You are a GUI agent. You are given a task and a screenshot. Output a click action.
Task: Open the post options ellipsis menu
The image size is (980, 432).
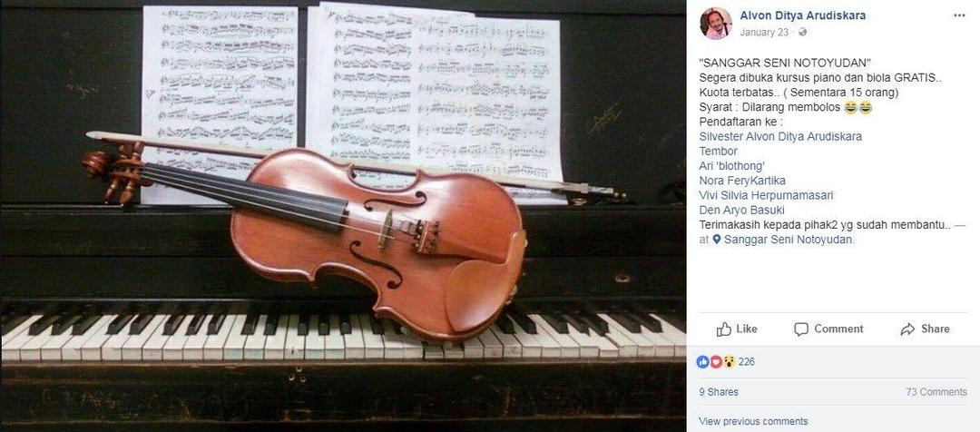(x=959, y=15)
